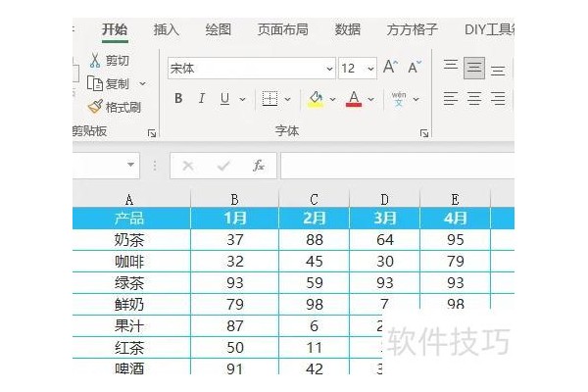
Task: Open the 数据 (Data) tab
Action: [x=348, y=29]
